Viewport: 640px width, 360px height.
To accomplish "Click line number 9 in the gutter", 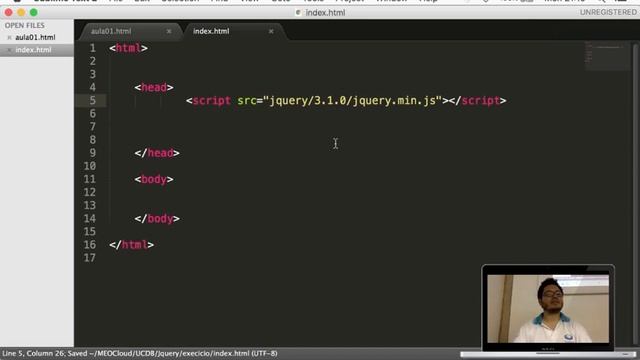I will 93,153.
